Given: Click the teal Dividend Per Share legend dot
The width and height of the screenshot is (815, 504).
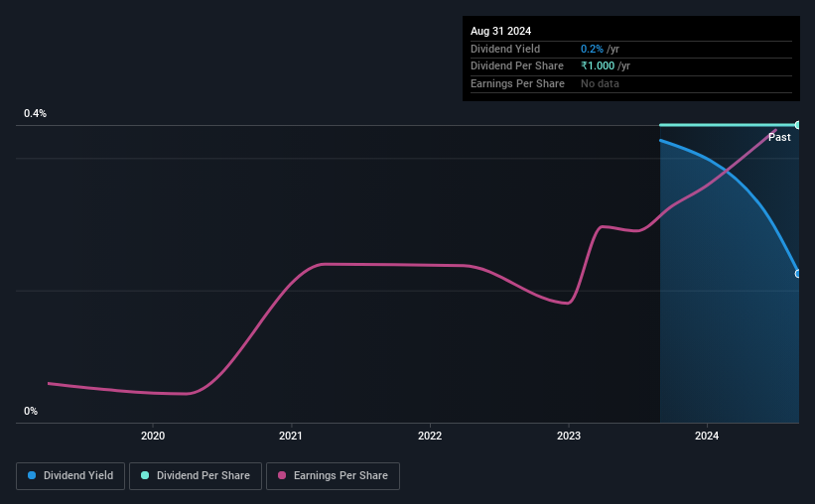Looking at the screenshot, I should click(145, 475).
